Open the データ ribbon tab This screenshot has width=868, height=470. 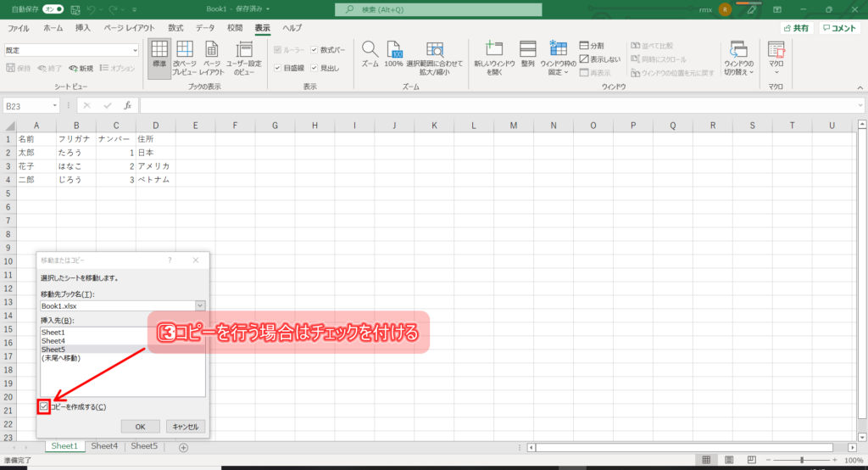[x=205, y=28]
